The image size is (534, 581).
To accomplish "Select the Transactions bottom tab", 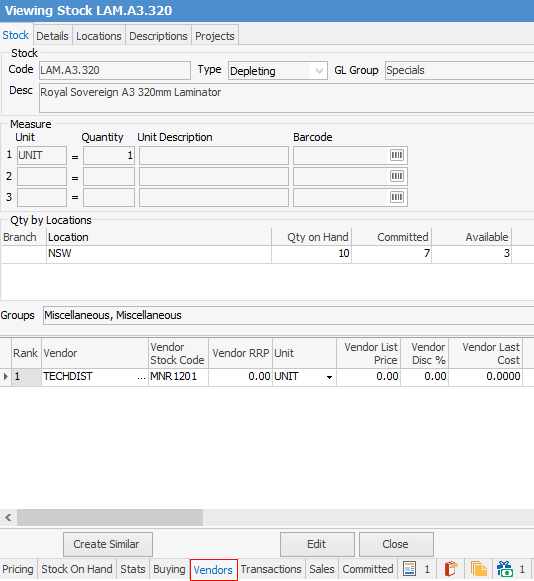I will point(271,569).
